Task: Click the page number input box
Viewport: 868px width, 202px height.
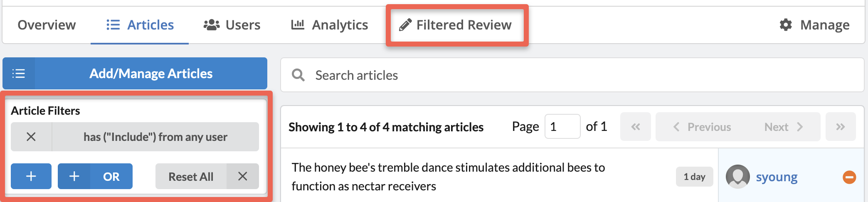Action: coord(562,126)
